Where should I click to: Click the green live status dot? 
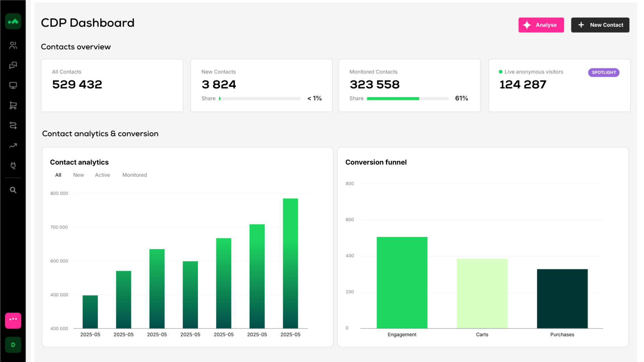point(500,72)
